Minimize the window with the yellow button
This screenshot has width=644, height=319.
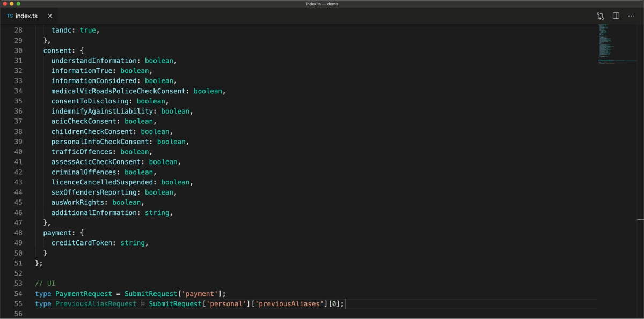[11, 4]
